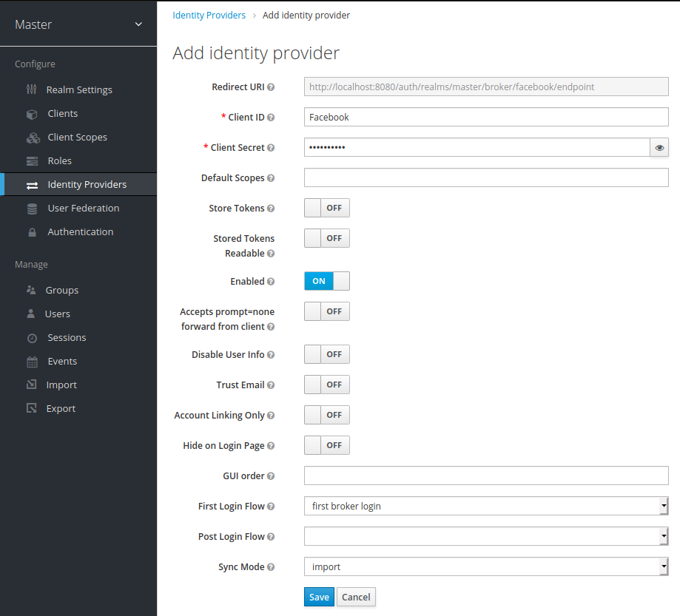The image size is (680, 616).
Task: Show help tooltip for Client ID
Action: 271,118
